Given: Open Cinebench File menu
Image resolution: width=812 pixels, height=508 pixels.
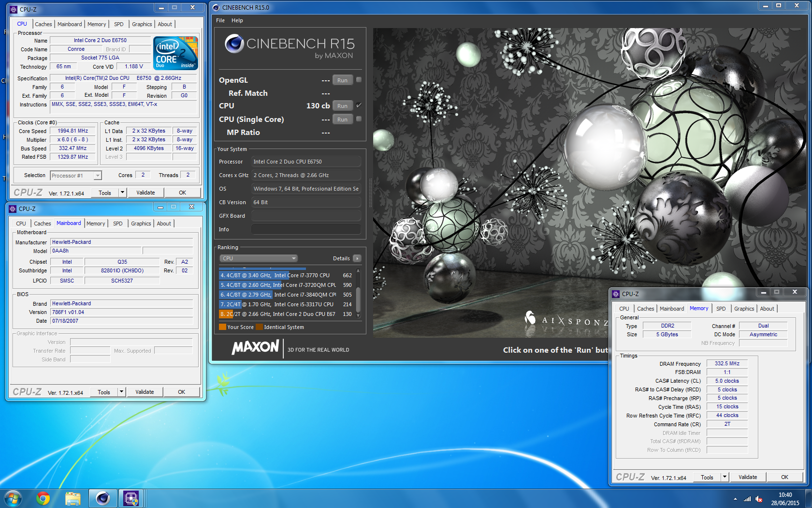Looking at the screenshot, I should click(220, 20).
